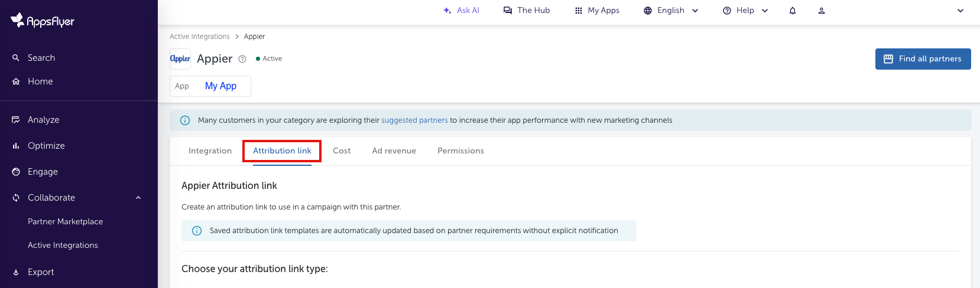Viewport: 980px width, 288px height.
Task: Open My Apps grid
Action: click(597, 11)
